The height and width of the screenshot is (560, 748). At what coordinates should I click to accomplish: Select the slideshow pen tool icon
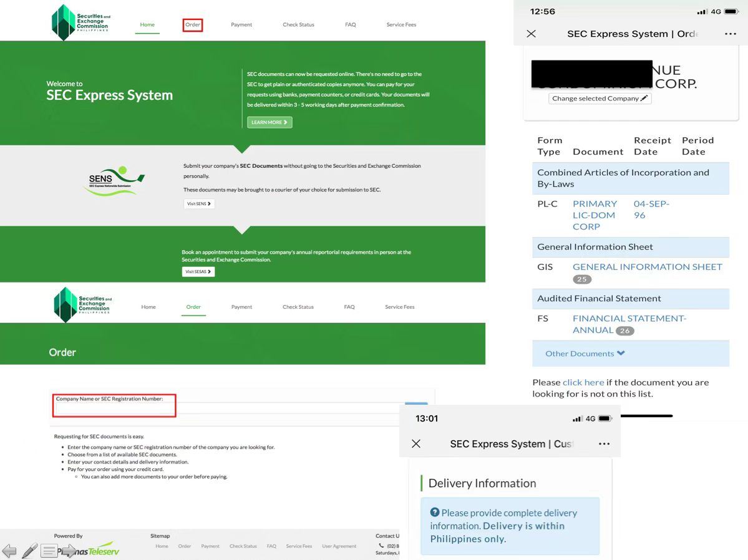coord(29,551)
